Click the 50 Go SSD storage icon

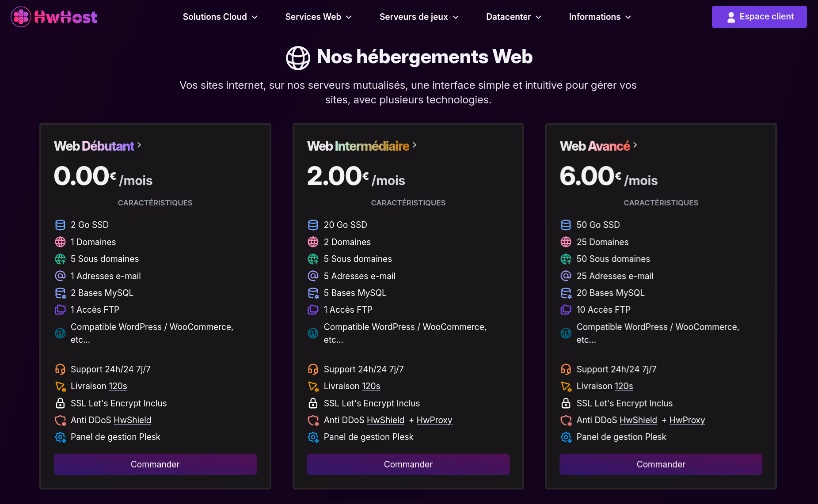point(566,225)
